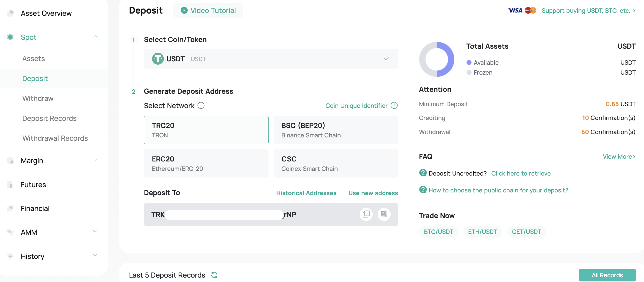Click the Coin Unique Identifier info icon
The width and height of the screenshot is (644, 282).
(x=394, y=105)
